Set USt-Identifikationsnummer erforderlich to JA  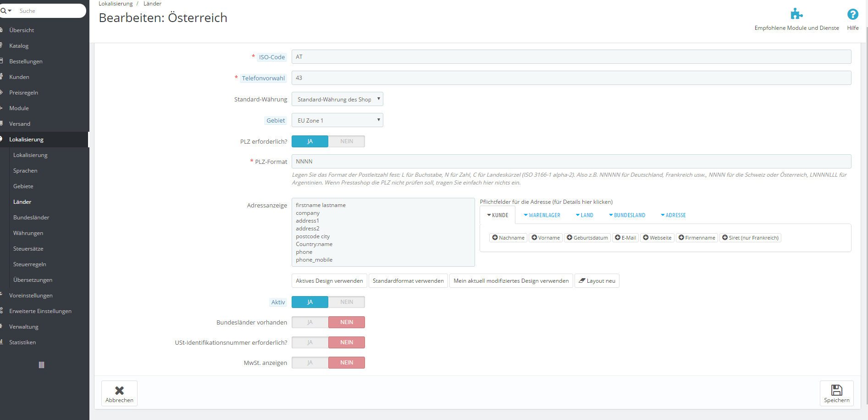310,342
